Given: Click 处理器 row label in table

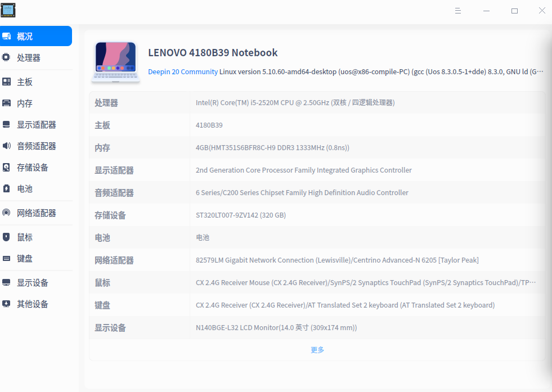Looking at the screenshot, I should point(106,103).
